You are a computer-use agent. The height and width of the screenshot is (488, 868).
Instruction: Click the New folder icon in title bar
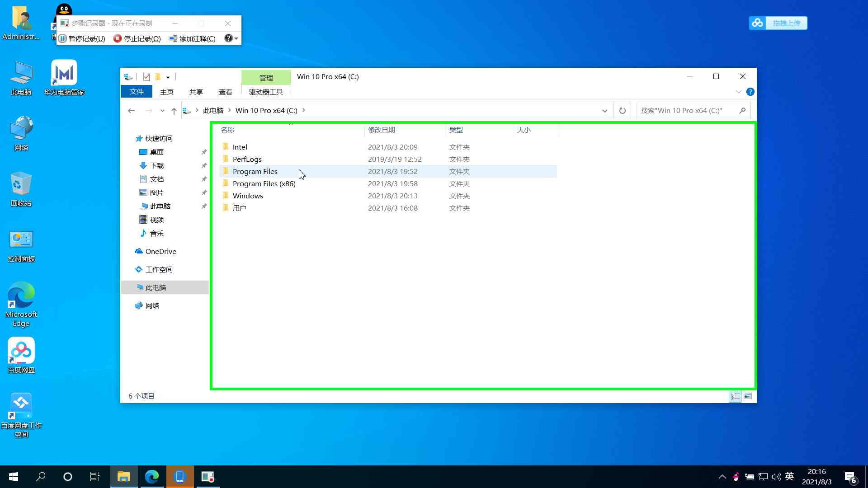[158, 77]
